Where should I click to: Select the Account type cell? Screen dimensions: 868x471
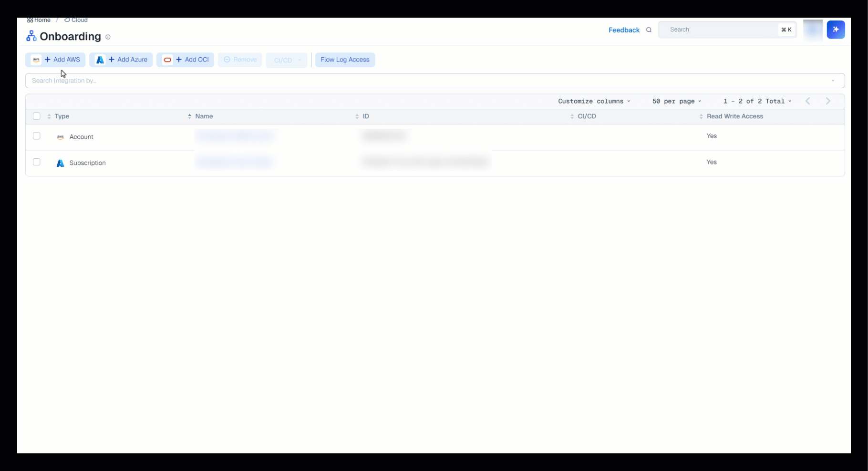pos(82,137)
